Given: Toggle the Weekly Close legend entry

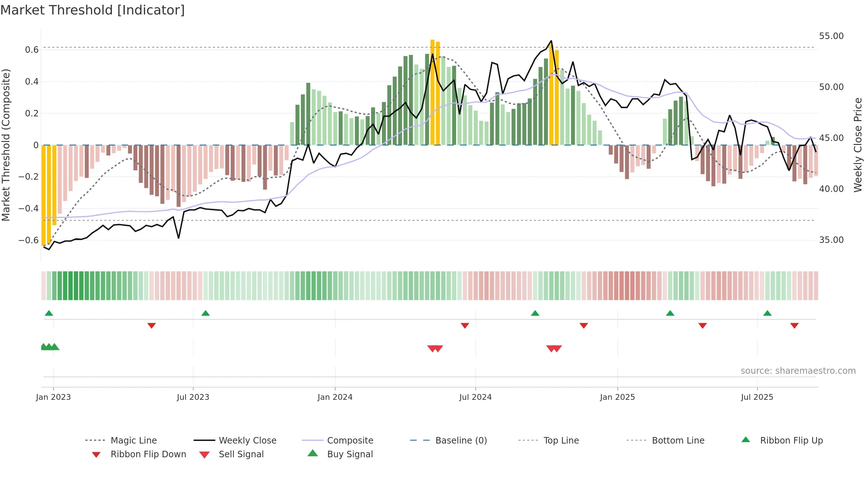Looking at the screenshot, I should click(235, 440).
